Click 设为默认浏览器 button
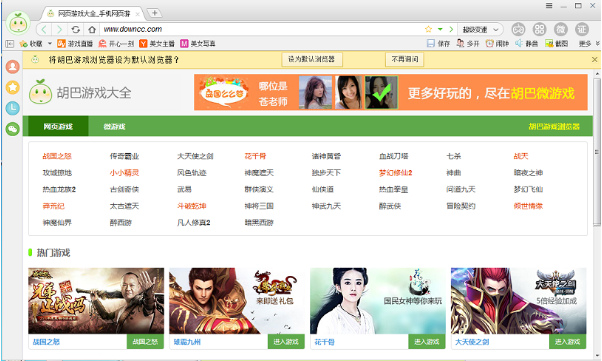The height and width of the screenshot is (361, 602). point(312,60)
